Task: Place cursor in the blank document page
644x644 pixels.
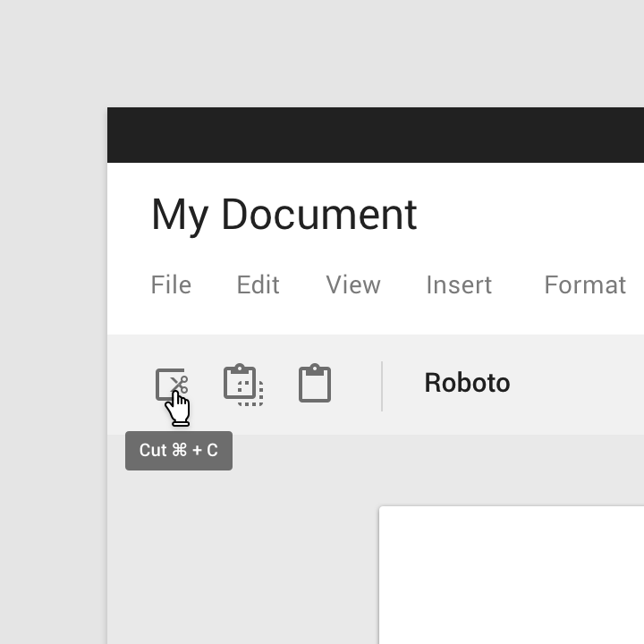Action: click(510, 581)
